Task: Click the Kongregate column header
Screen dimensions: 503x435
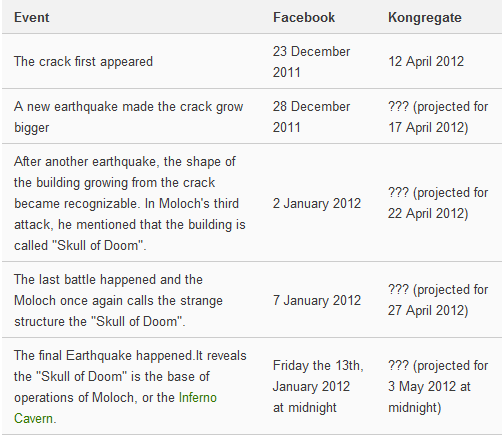Action: 425,18
